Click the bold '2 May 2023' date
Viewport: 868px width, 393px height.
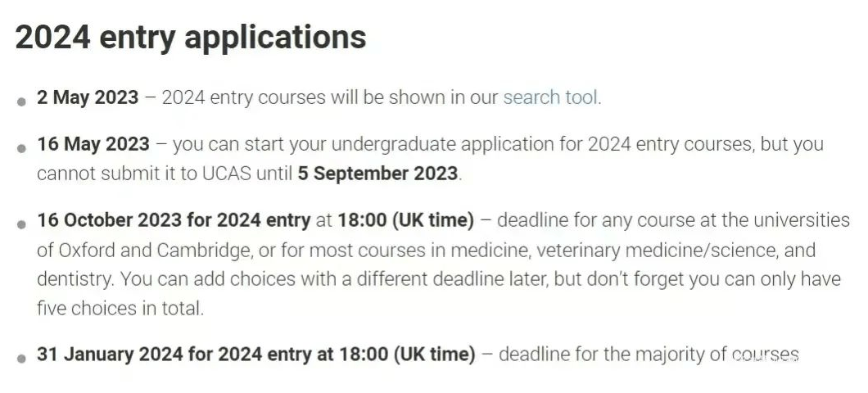coord(88,97)
